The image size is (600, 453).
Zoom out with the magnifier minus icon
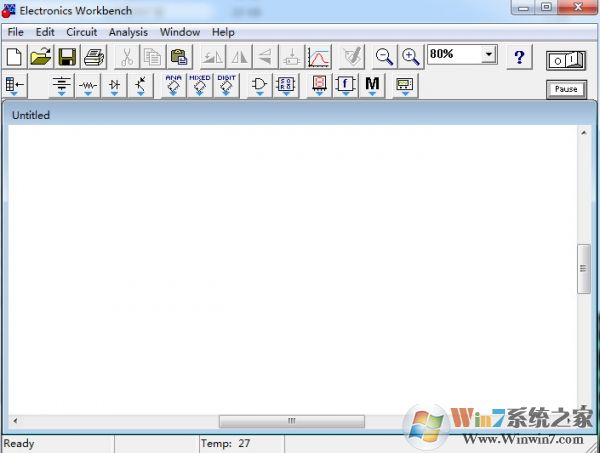[x=384, y=58]
